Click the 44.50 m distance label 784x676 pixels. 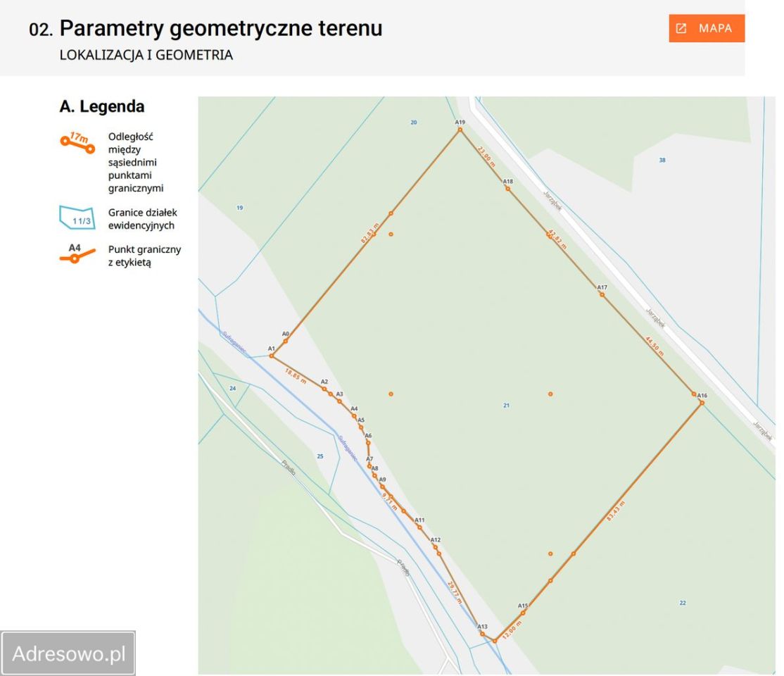tap(655, 346)
